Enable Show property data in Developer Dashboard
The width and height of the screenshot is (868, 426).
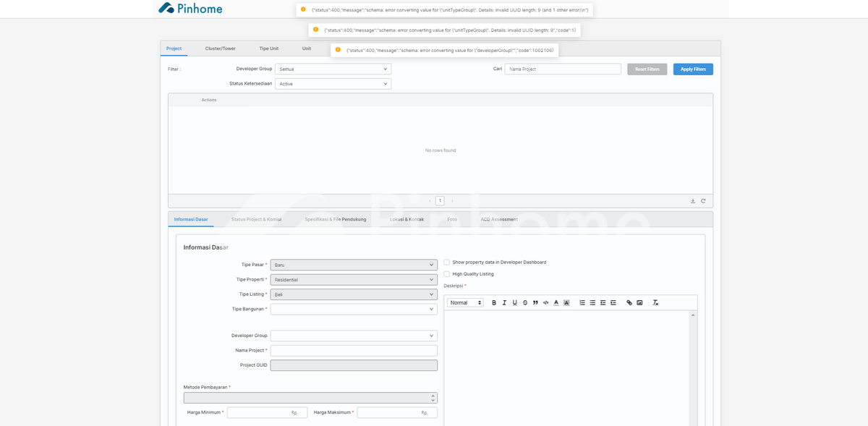[447, 262]
